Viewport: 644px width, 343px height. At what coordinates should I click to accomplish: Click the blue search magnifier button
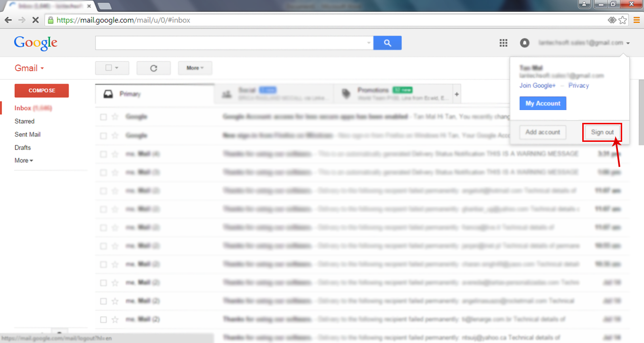click(388, 43)
